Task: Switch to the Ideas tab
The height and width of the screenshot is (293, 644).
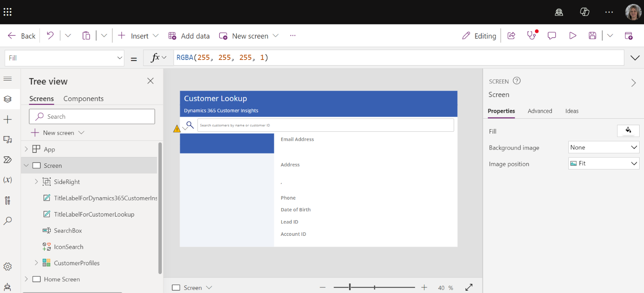Action: (572, 111)
